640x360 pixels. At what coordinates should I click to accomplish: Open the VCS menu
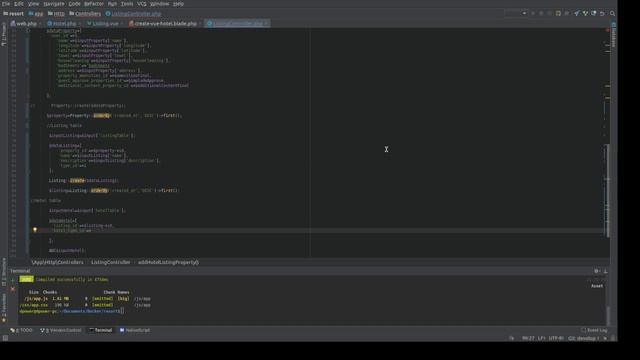point(142,4)
